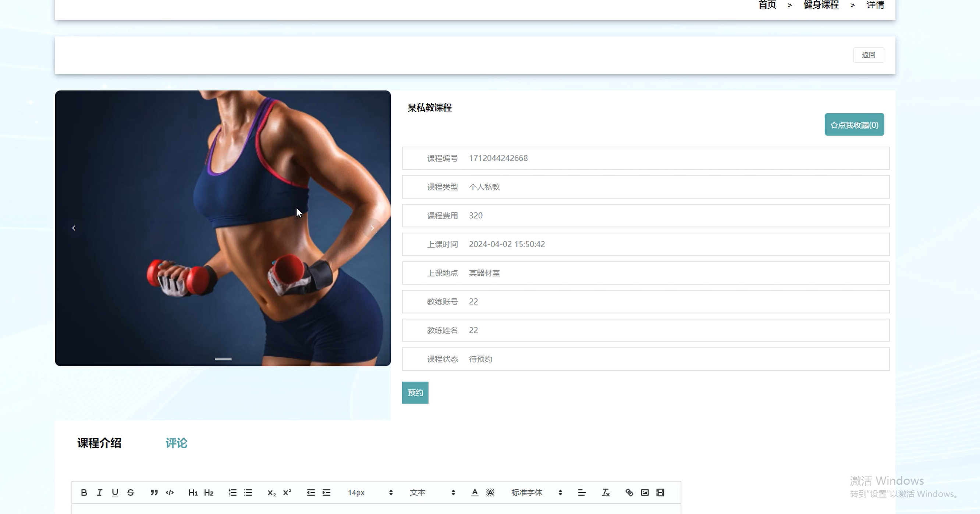Create an ordered numbered list
Viewport: 980px width, 514px height.
click(232, 493)
